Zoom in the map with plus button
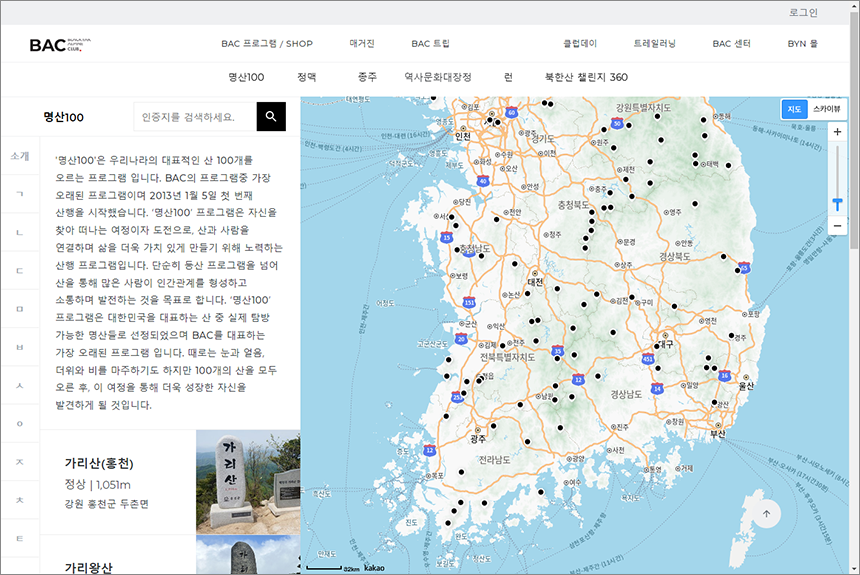The width and height of the screenshot is (860, 575). pos(837,132)
